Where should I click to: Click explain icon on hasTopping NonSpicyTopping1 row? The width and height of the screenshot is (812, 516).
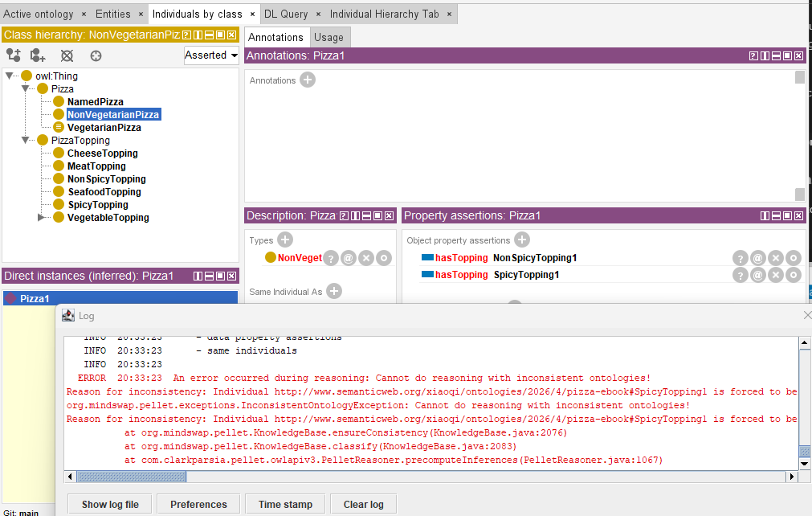[741, 257]
